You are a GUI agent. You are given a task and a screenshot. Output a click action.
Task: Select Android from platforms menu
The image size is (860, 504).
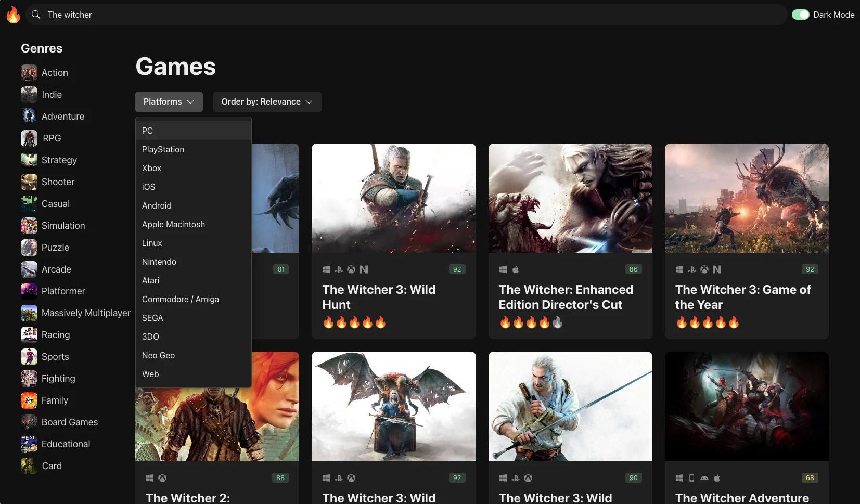tap(194, 205)
